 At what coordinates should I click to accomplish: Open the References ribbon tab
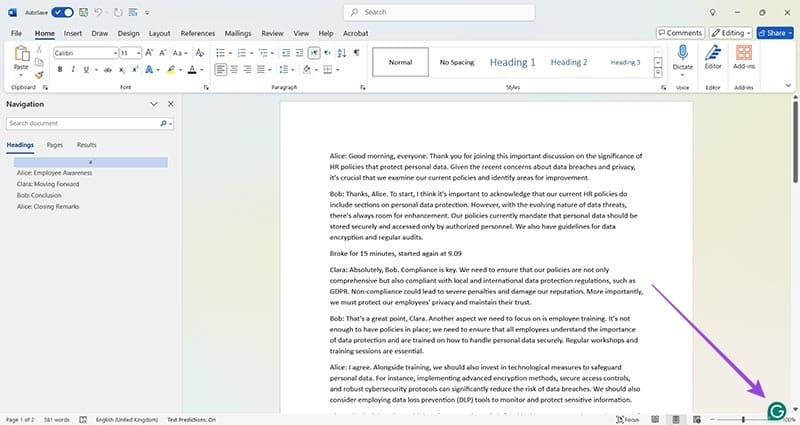pos(197,33)
